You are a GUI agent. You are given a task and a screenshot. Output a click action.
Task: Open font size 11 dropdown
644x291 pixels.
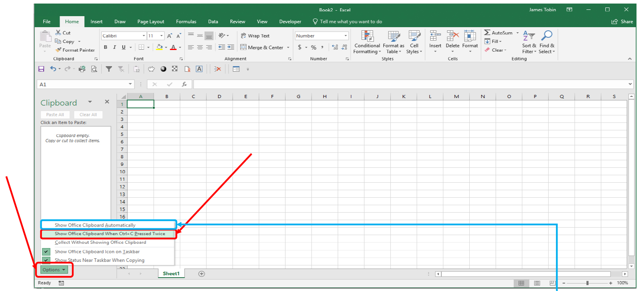tap(161, 36)
